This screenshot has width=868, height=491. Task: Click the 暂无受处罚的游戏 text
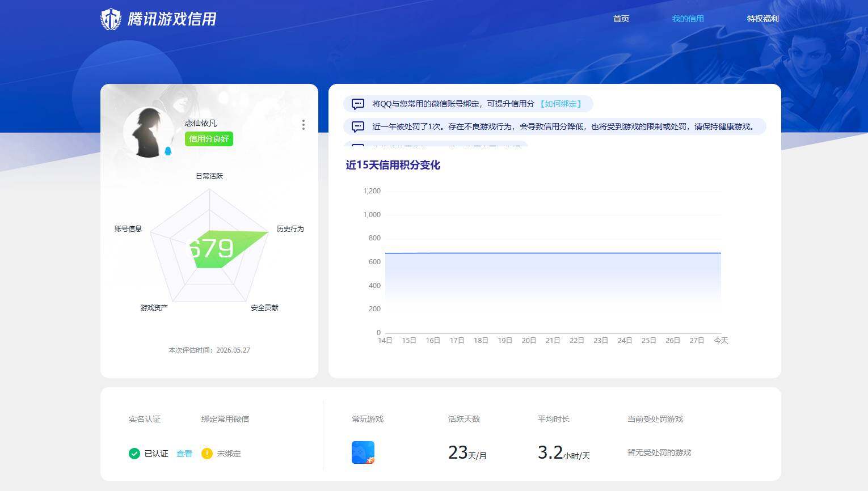tap(659, 452)
